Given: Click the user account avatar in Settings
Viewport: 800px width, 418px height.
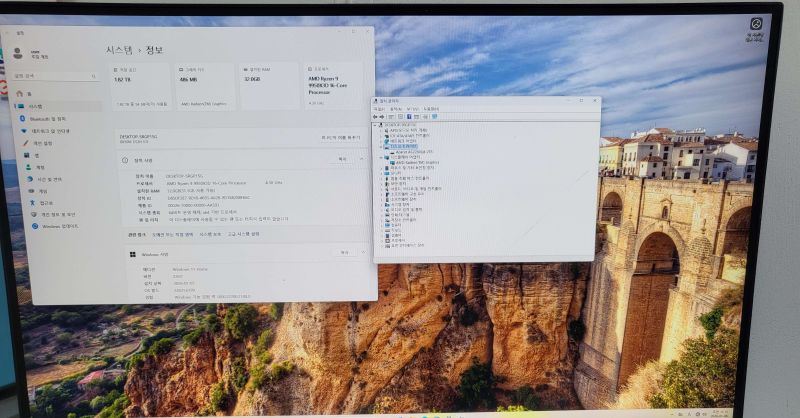Looking at the screenshot, I should point(19,53).
